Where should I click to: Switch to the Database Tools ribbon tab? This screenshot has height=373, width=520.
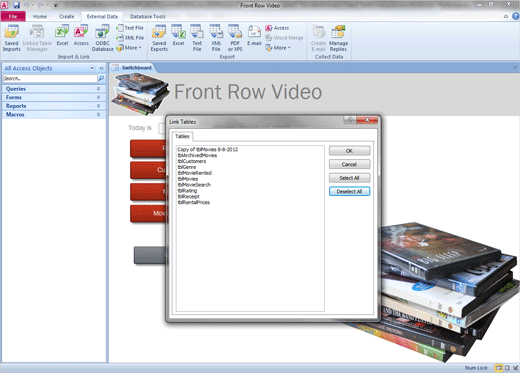(147, 16)
